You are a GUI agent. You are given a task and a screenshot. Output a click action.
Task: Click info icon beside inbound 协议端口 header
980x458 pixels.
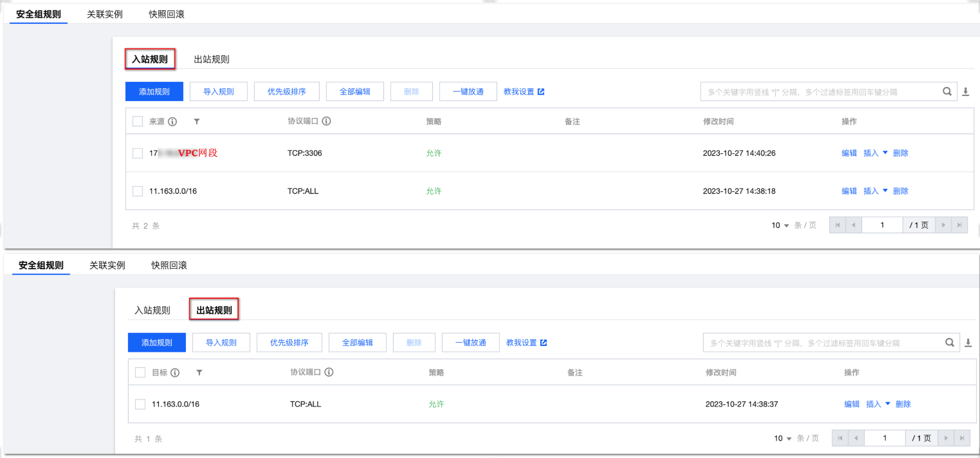(326, 121)
